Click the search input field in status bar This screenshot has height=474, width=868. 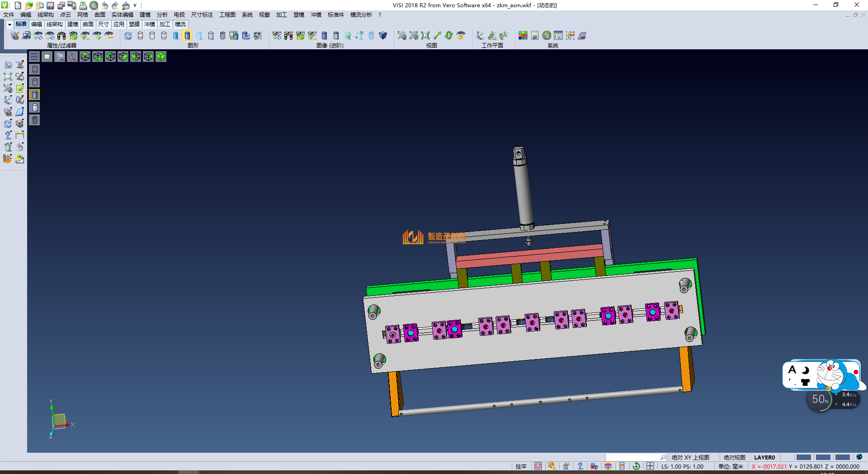[x=632, y=457]
